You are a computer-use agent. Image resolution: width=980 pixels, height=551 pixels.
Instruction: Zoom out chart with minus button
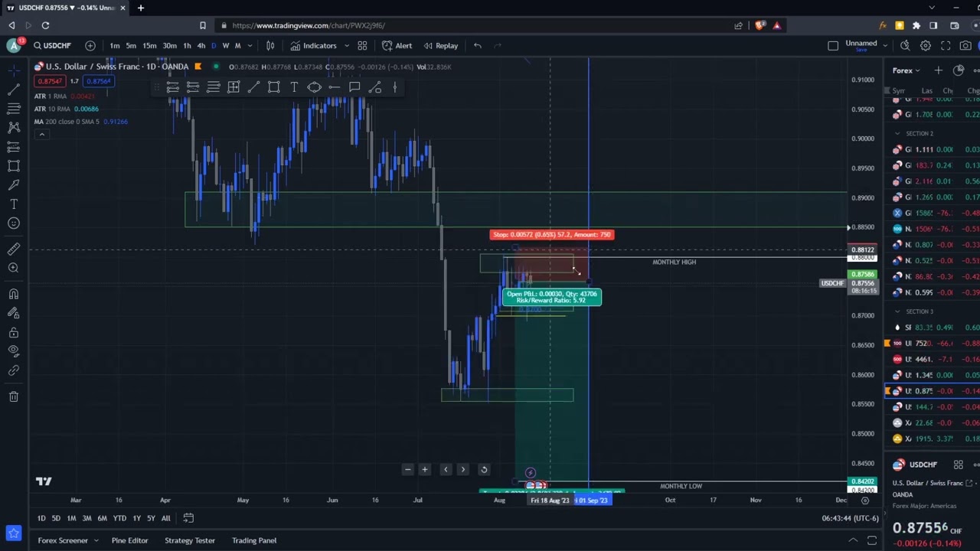[x=407, y=470]
